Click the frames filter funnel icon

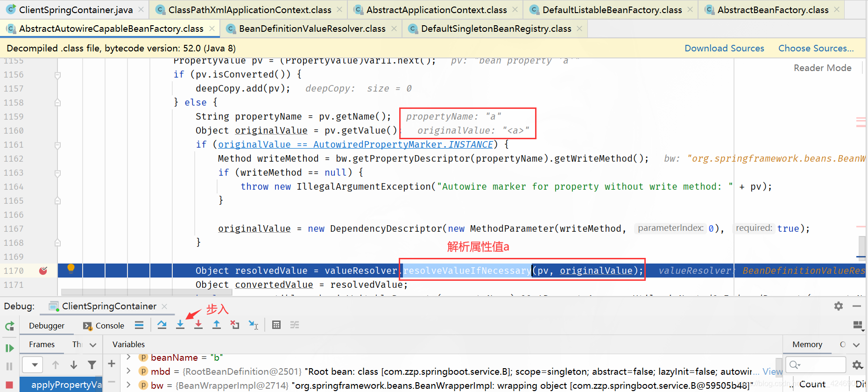point(92,365)
